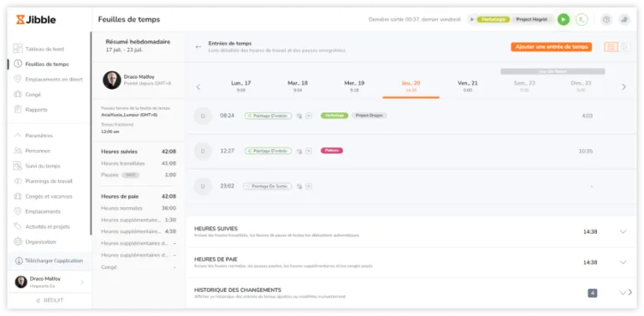The height and width of the screenshot is (316, 644).
Task: Open help question mark icon
Action: [x=606, y=20]
